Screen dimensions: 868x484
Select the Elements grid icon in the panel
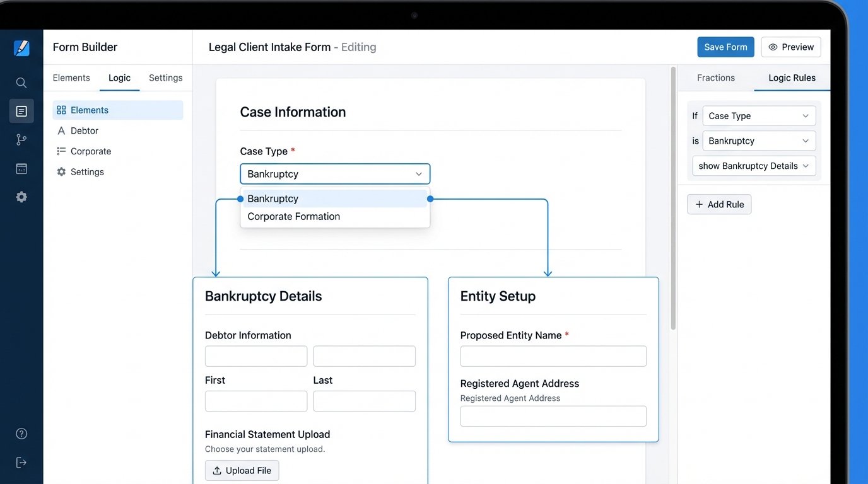pos(61,110)
